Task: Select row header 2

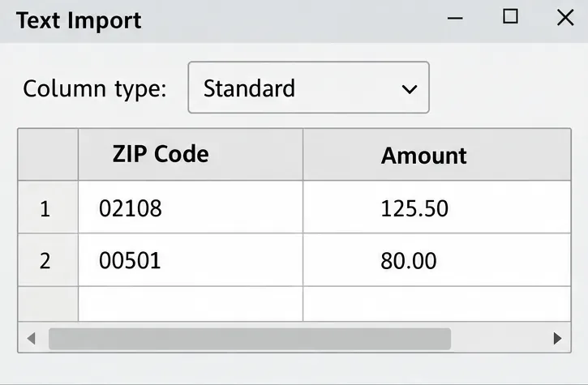Action: coord(48,260)
